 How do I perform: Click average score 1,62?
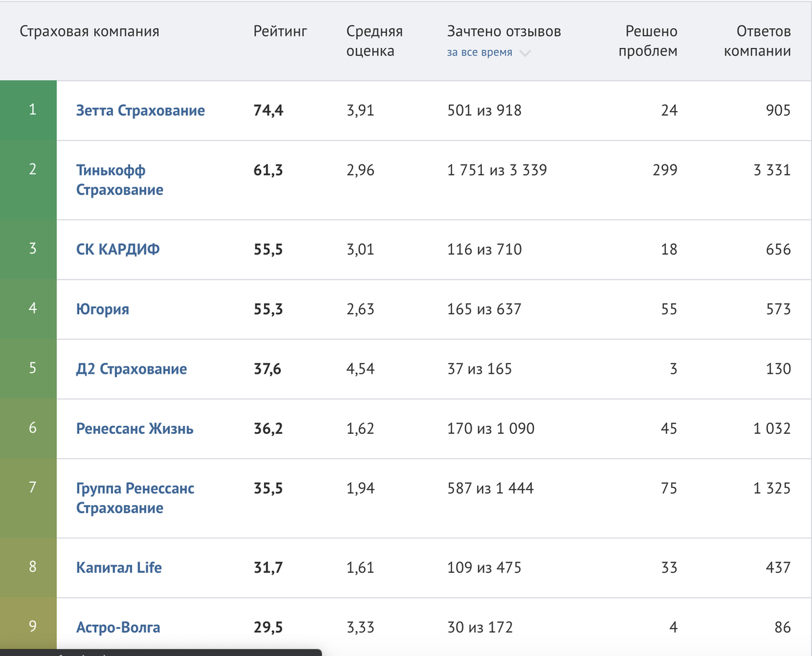[360, 429]
